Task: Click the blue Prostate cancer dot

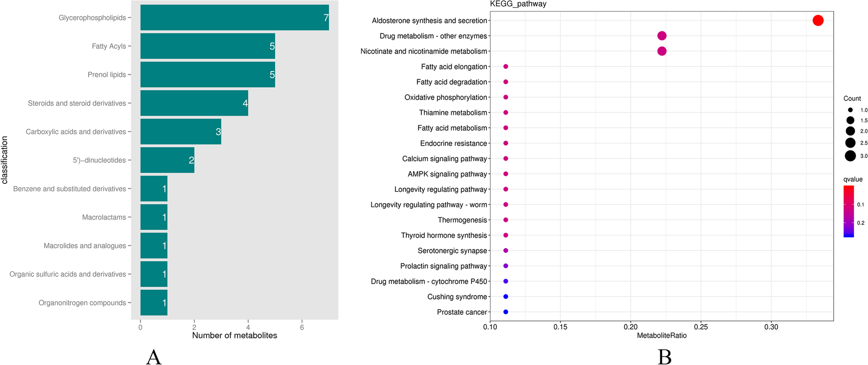Action: coord(506,312)
